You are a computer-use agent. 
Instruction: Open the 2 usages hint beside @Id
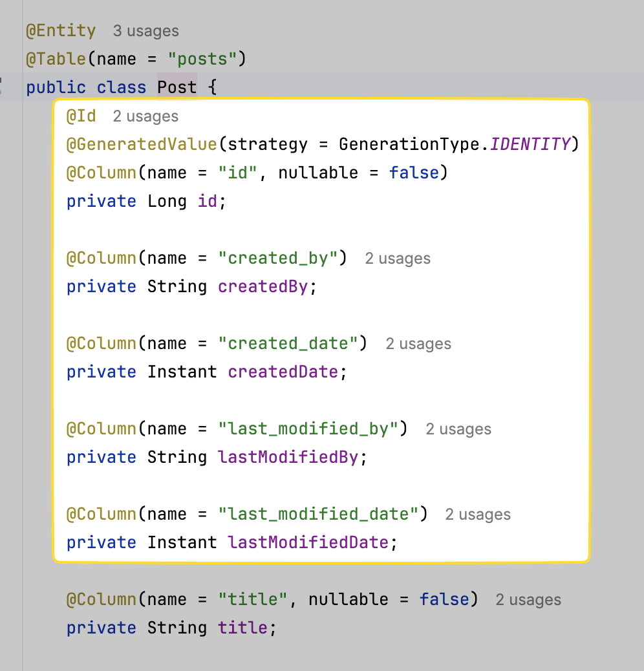pyautogui.click(x=145, y=116)
